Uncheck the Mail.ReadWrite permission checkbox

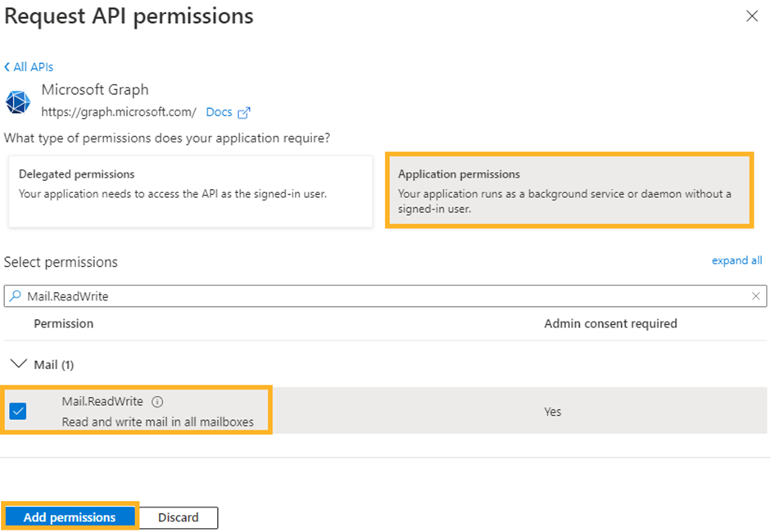pyautogui.click(x=18, y=411)
